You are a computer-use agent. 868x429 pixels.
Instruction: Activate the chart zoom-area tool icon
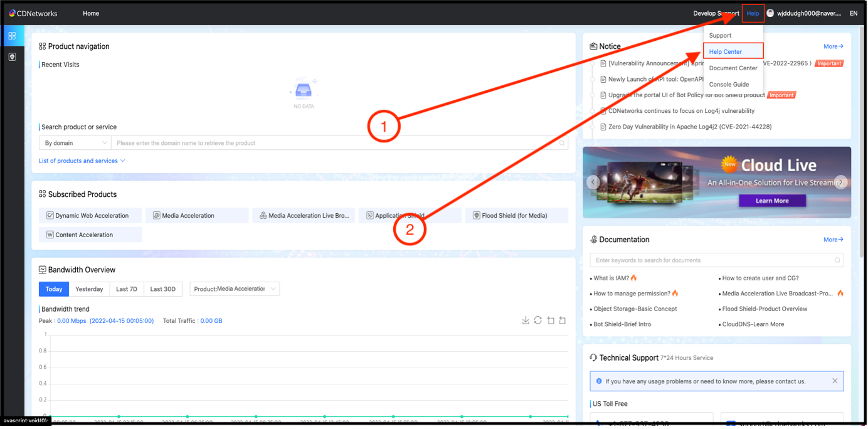coord(551,320)
